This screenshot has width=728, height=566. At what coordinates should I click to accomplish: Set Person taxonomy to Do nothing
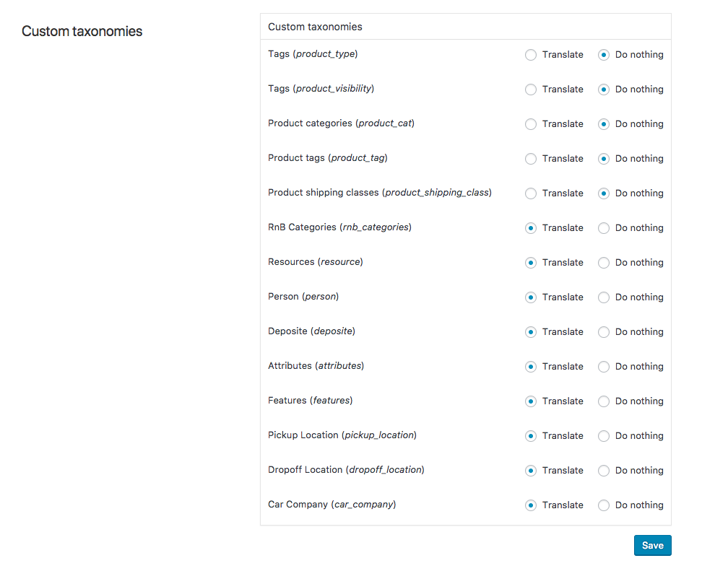click(x=604, y=297)
